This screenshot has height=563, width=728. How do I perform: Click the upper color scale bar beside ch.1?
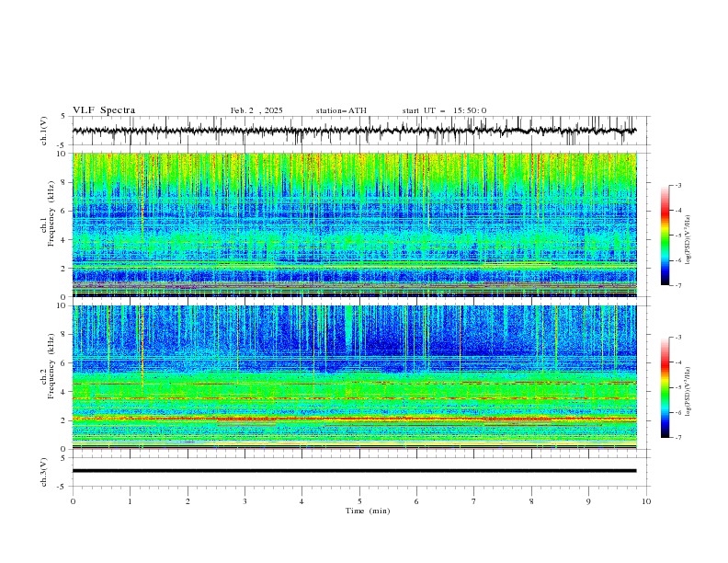click(x=665, y=236)
